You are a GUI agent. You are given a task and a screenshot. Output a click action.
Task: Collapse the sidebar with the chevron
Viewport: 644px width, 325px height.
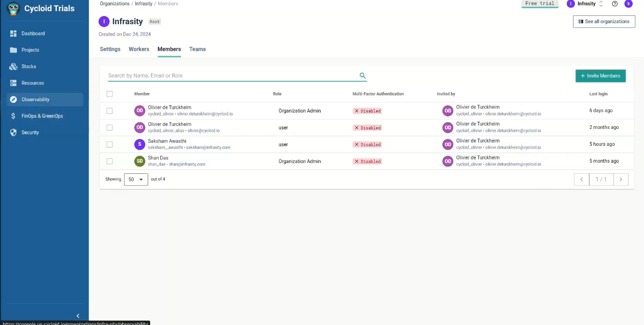[78, 316]
